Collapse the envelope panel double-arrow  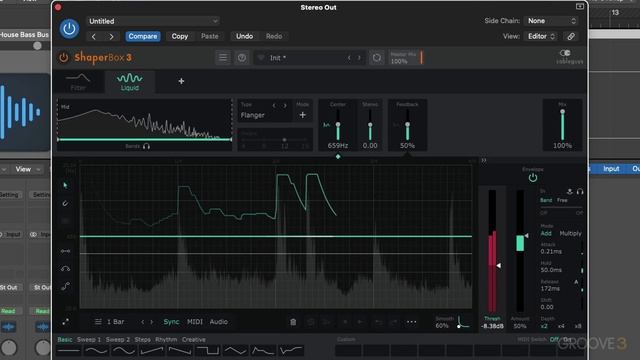tap(484, 160)
